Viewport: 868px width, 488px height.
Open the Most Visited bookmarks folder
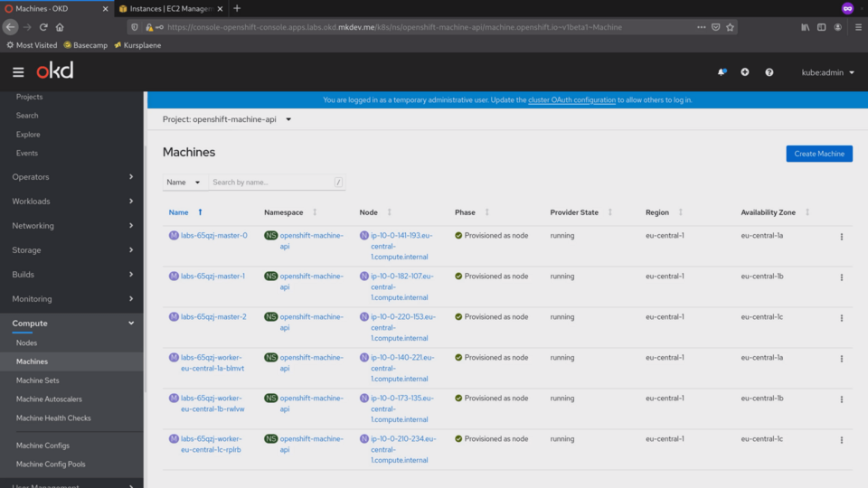click(32, 45)
